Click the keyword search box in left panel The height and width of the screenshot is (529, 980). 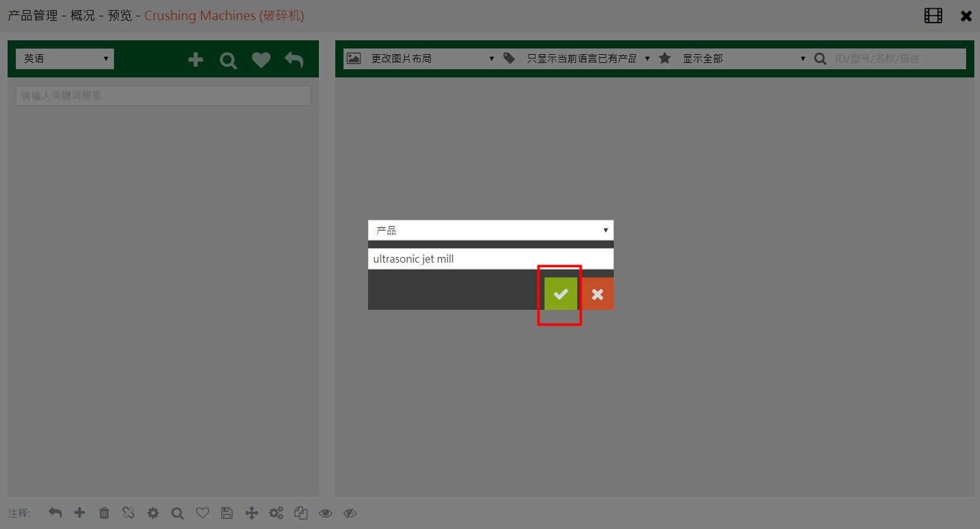[x=163, y=96]
